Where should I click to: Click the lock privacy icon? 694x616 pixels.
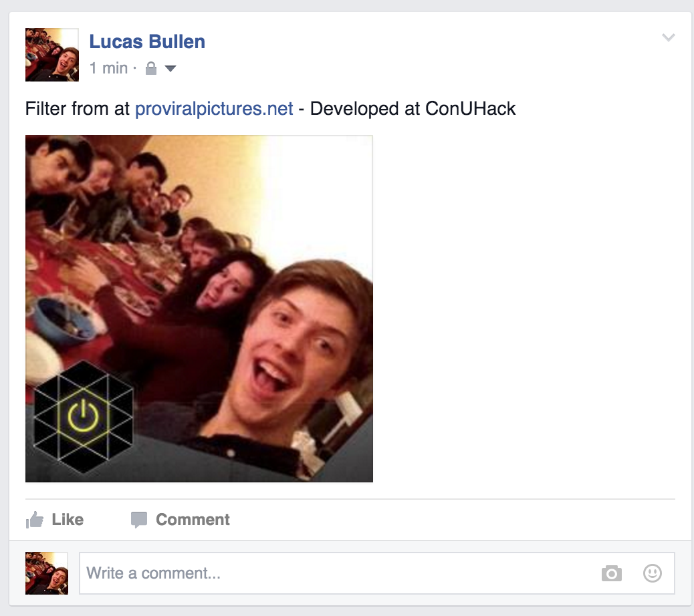(151, 69)
